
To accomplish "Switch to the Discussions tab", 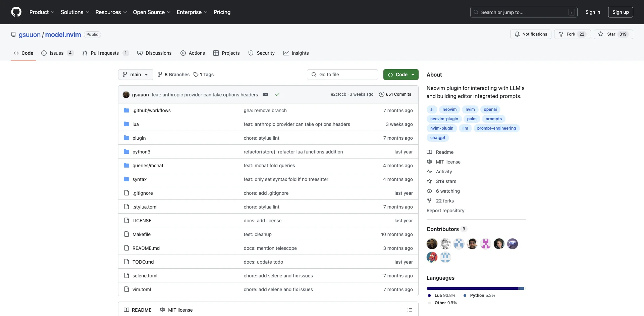I will click(x=154, y=53).
